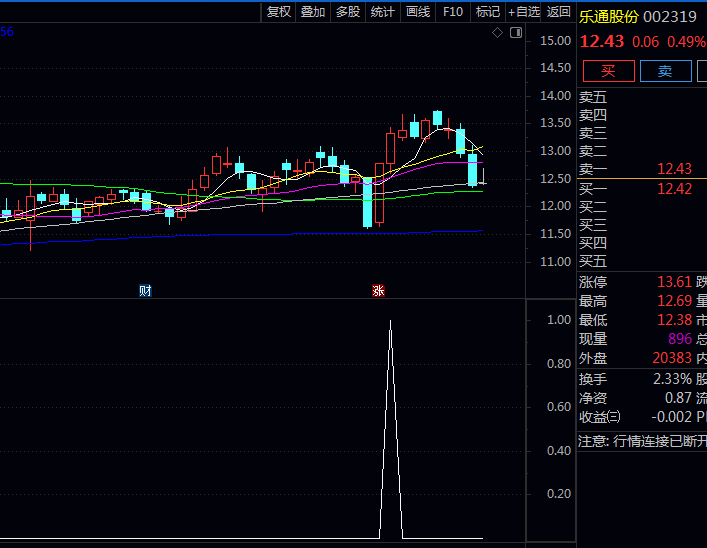
Task: Click the indicator spike peak in the lower chart
Action: (x=390, y=322)
